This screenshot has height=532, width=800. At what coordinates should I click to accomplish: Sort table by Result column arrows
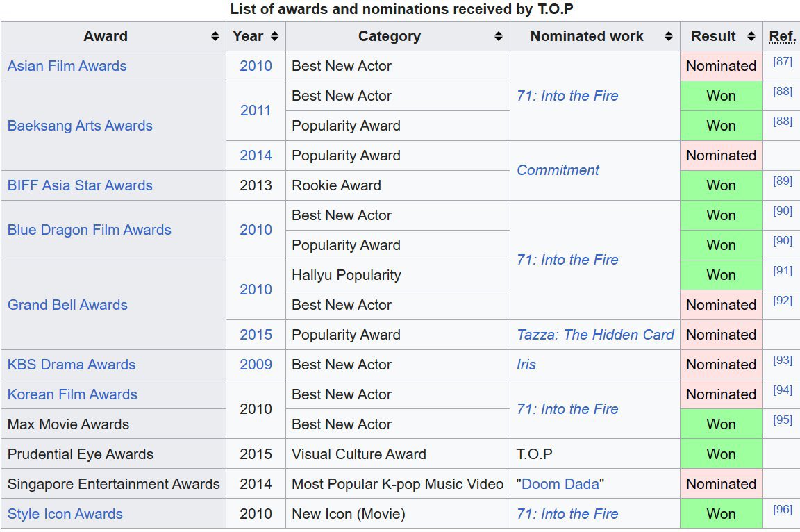pos(751,36)
